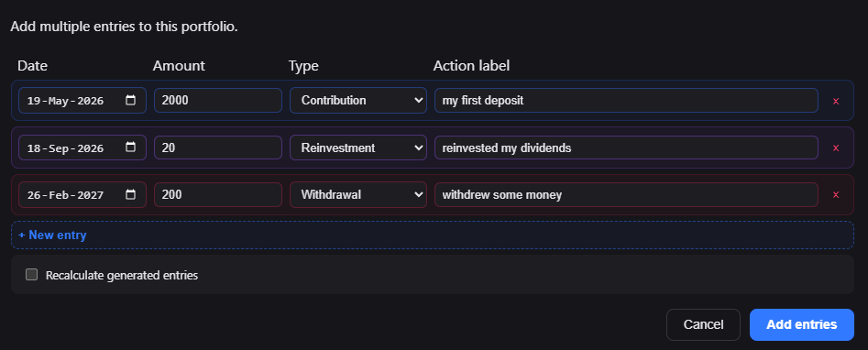Click the Add entries button
The width and height of the screenshot is (868, 350).
(x=802, y=324)
